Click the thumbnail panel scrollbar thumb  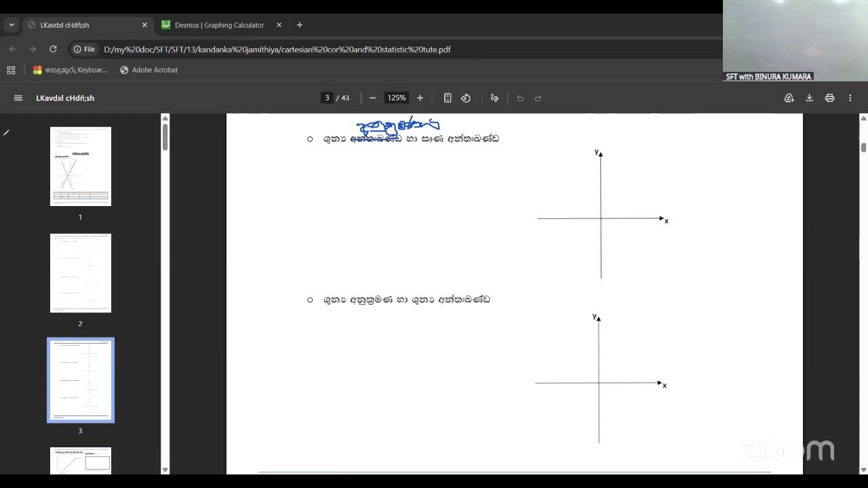pyautogui.click(x=165, y=137)
